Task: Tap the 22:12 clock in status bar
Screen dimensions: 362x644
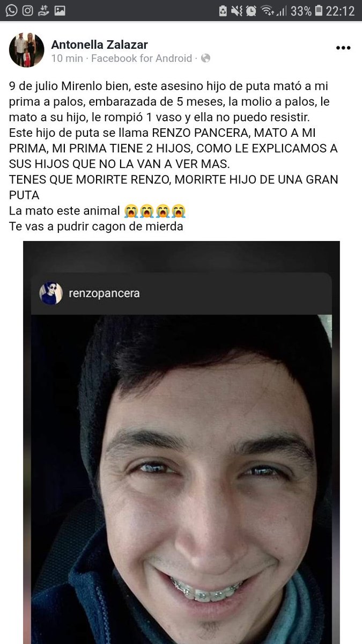Action: (x=342, y=10)
